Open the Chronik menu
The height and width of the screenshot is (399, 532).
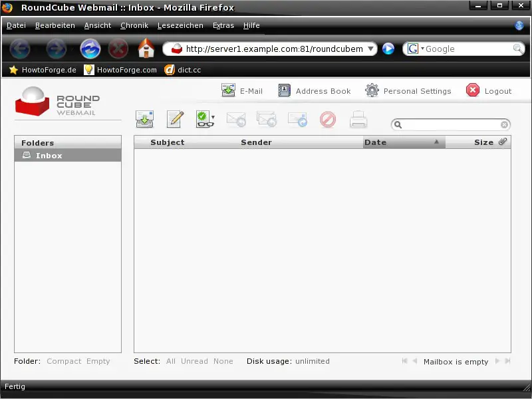[134, 25]
